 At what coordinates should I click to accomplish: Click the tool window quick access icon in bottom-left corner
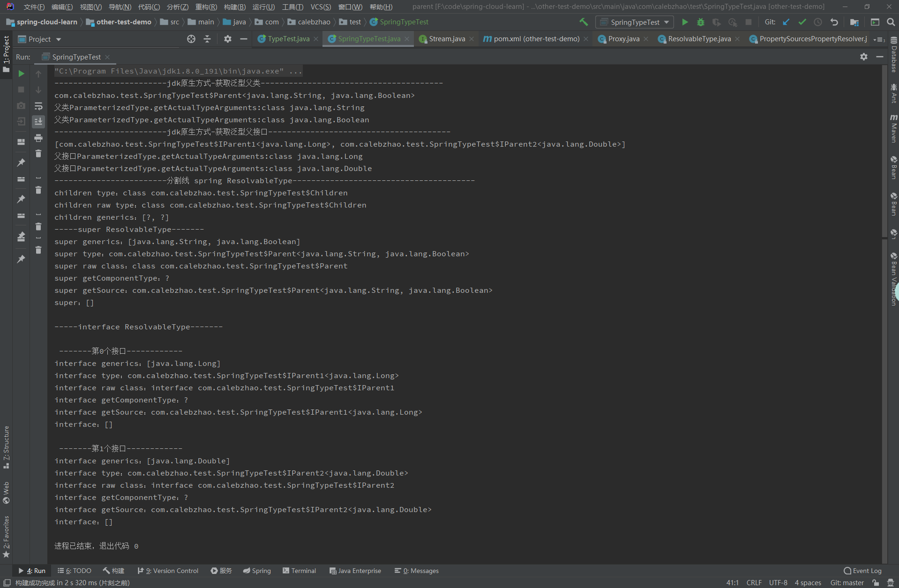pos(7,583)
